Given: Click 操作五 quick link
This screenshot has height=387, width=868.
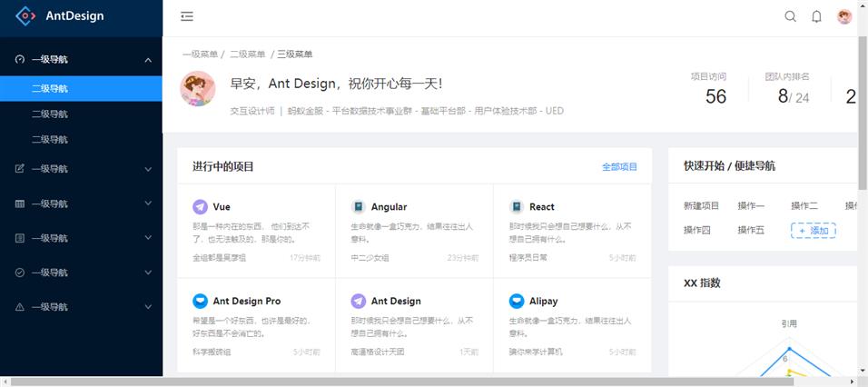Looking at the screenshot, I should [751, 231].
